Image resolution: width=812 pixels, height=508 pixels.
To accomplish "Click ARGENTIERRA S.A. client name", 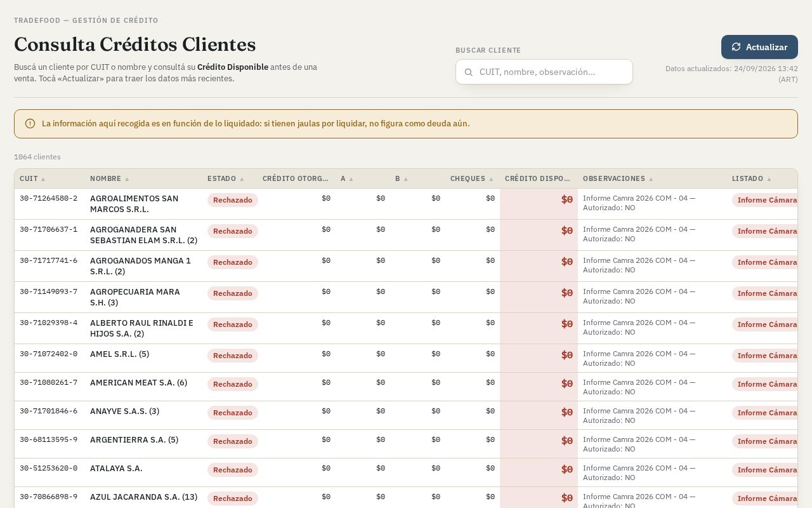I will pyautogui.click(x=134, y=440).
